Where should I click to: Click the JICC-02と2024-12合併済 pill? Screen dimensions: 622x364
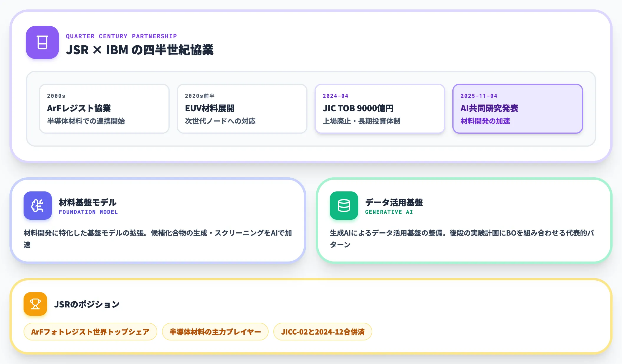[x=323, y=332]
